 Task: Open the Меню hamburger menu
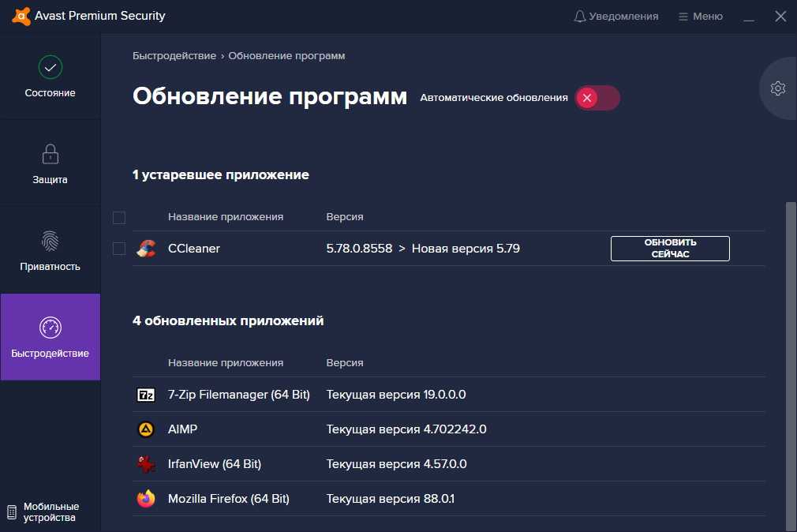(x=701, y=17)
